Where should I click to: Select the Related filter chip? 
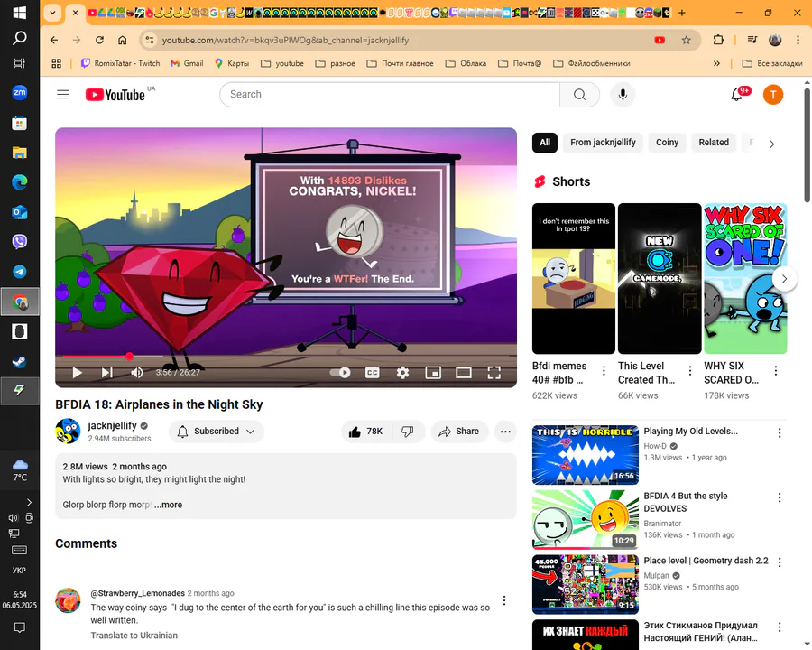pyautogui.click(x=714, y=143)
